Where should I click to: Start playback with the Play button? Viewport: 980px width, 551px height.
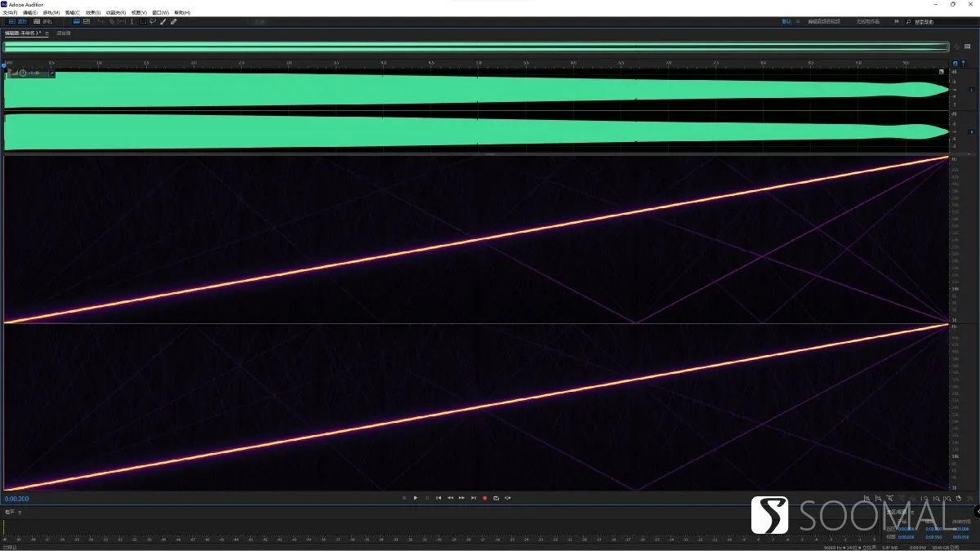click(416, 498)
